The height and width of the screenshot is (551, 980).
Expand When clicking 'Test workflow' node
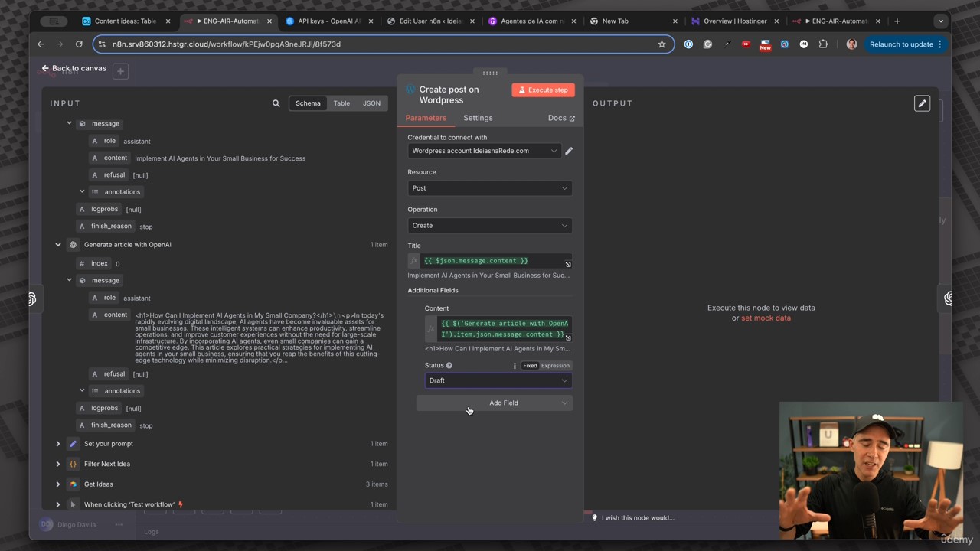click(58, 504)
